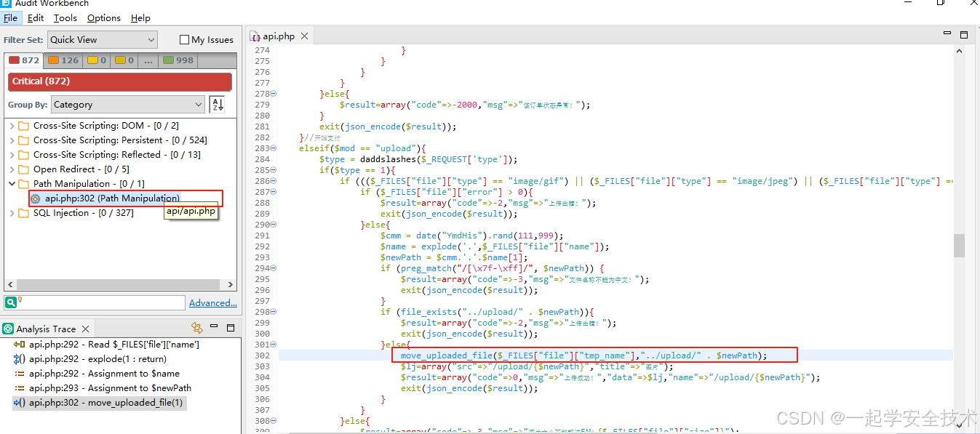Image resolution: width=980 pixels, height=434 pixels.
Task: Maximize the code editor panel
Action: 964,35
